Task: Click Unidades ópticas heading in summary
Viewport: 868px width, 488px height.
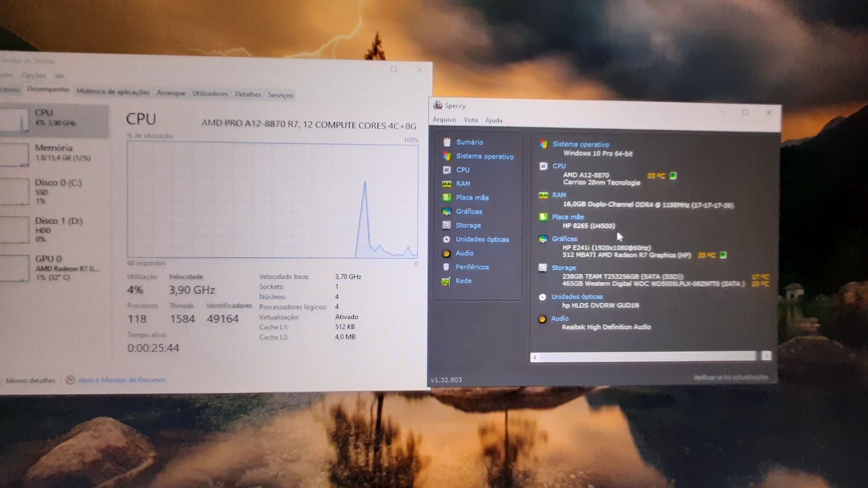Action: [577, 297]
